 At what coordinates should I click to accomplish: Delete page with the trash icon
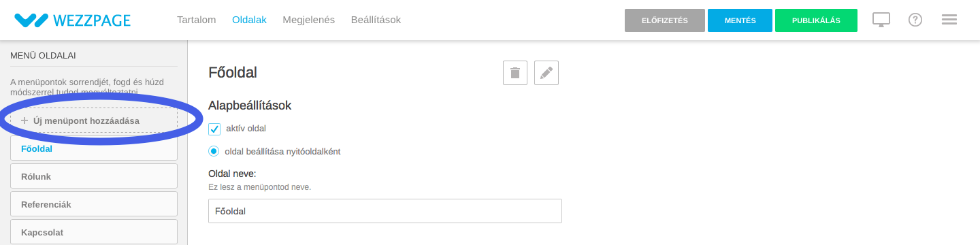[x=515, y=73]
